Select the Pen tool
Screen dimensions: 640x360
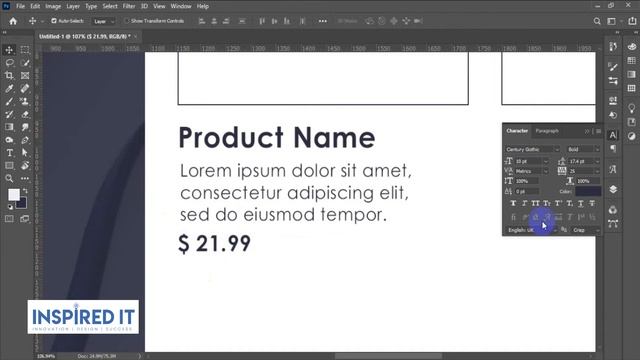[x=25, y=140]
